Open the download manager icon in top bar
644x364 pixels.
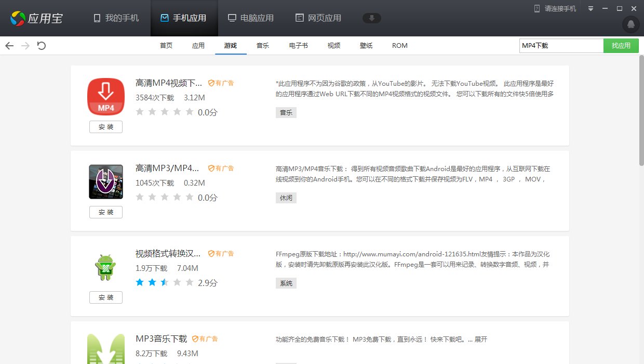(371, 18)
